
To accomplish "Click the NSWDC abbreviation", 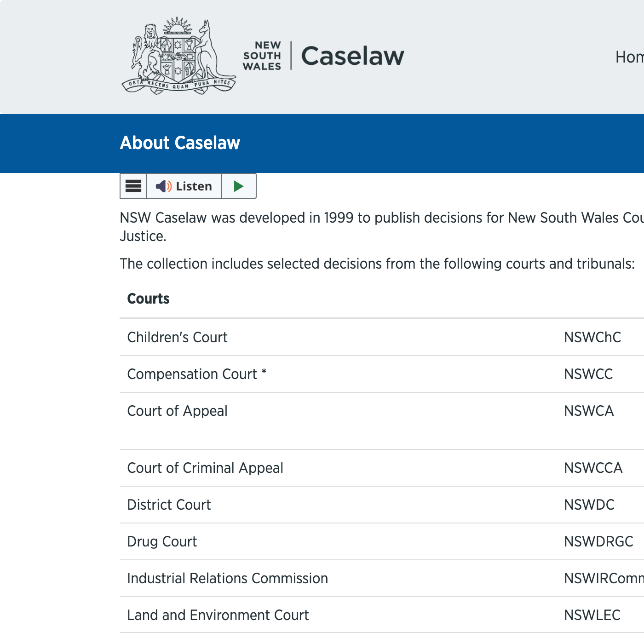I will [589, 505].
